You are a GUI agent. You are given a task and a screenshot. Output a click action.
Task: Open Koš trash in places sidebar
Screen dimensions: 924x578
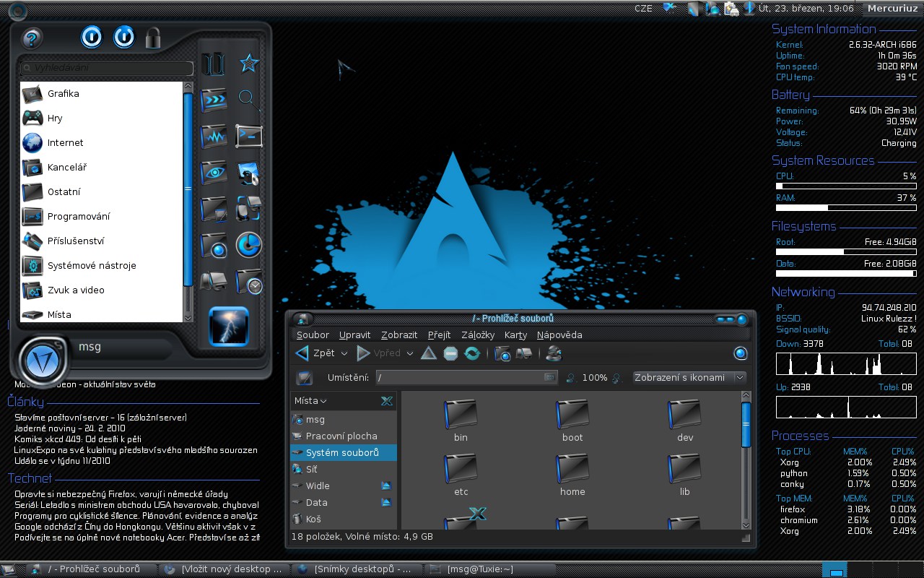tap(344, 519)
